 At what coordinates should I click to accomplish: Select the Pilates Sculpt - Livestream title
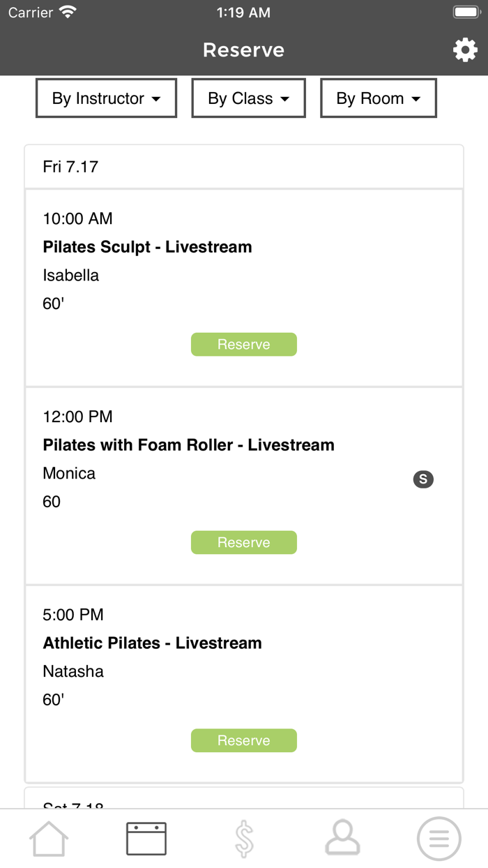(x=146, y=247)
